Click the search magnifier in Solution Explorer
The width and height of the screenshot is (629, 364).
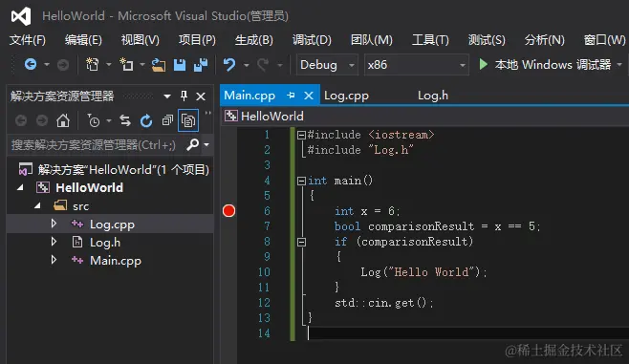click(192, 144)
